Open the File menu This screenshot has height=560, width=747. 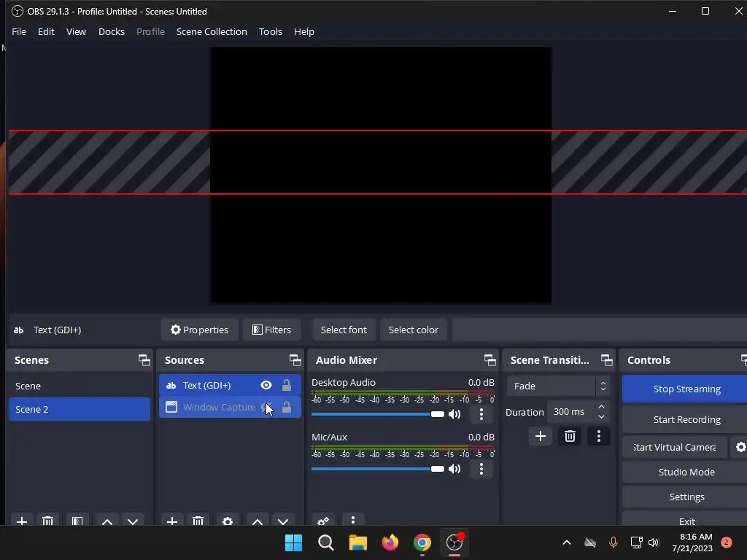(18, 31)
